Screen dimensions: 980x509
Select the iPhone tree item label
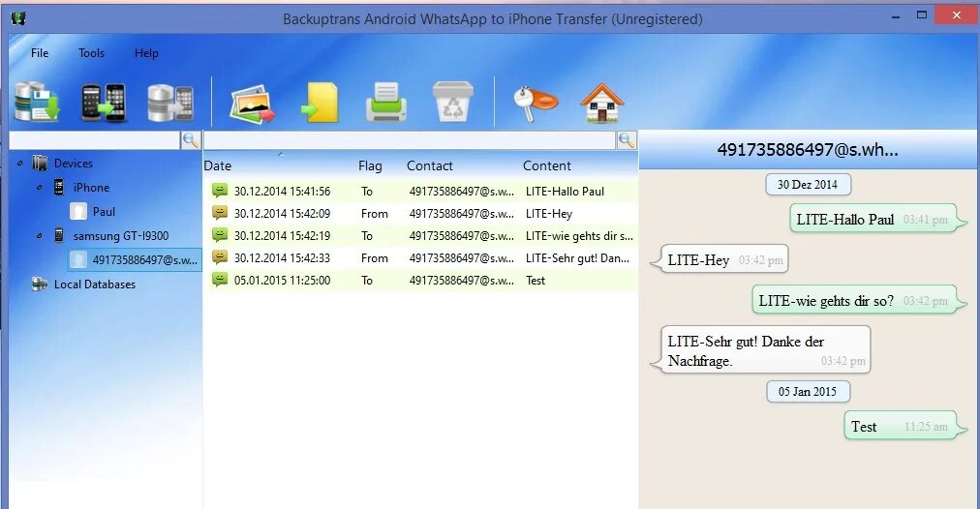coord(91,188)
